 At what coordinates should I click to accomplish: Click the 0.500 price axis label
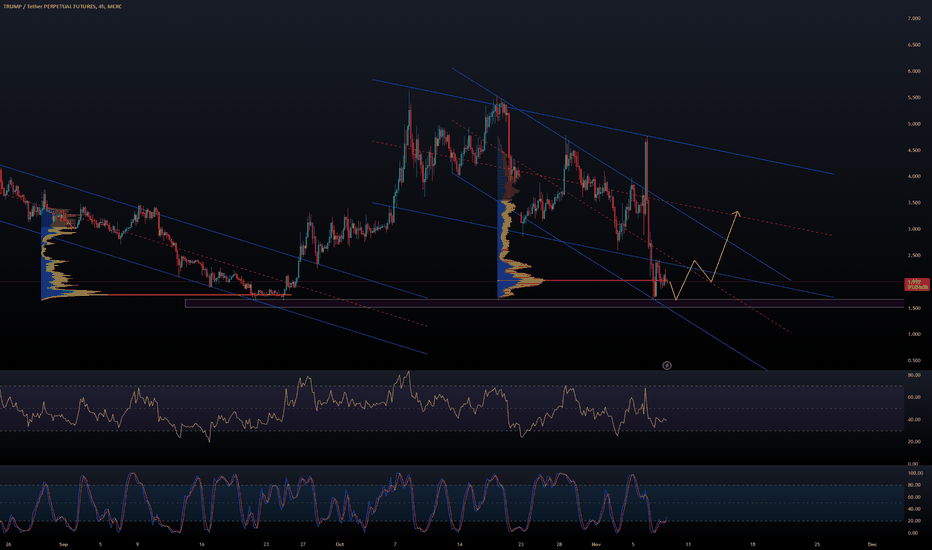914,360
